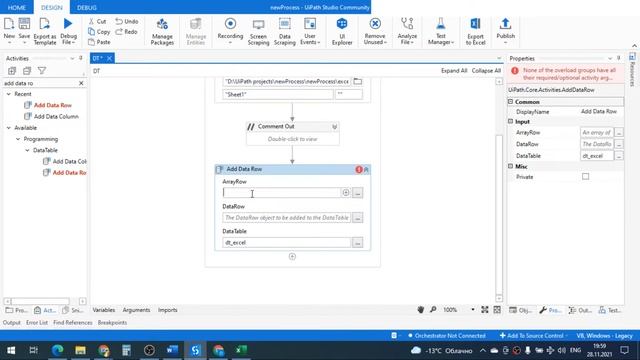Open activities filter options
The image size is (640, 360).
[x=42, y=71]
